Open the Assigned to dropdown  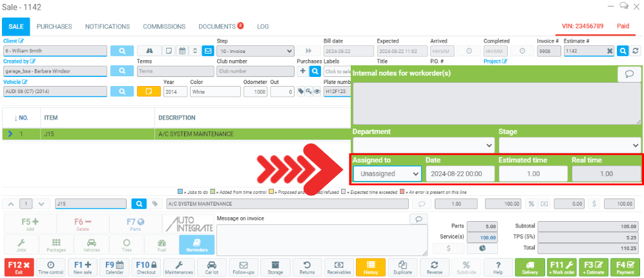387,174
